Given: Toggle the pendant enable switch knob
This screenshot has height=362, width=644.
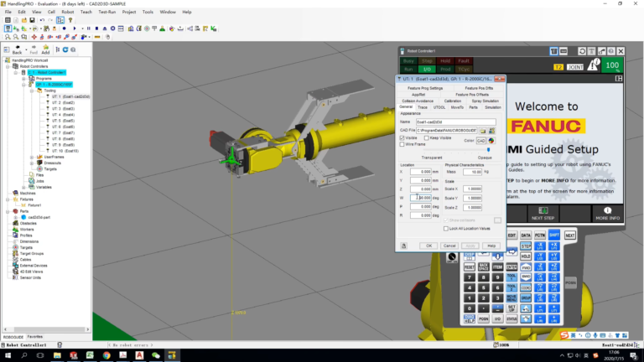Looking at the screenshot, I should pyautogui.click(x=452, y=257).
